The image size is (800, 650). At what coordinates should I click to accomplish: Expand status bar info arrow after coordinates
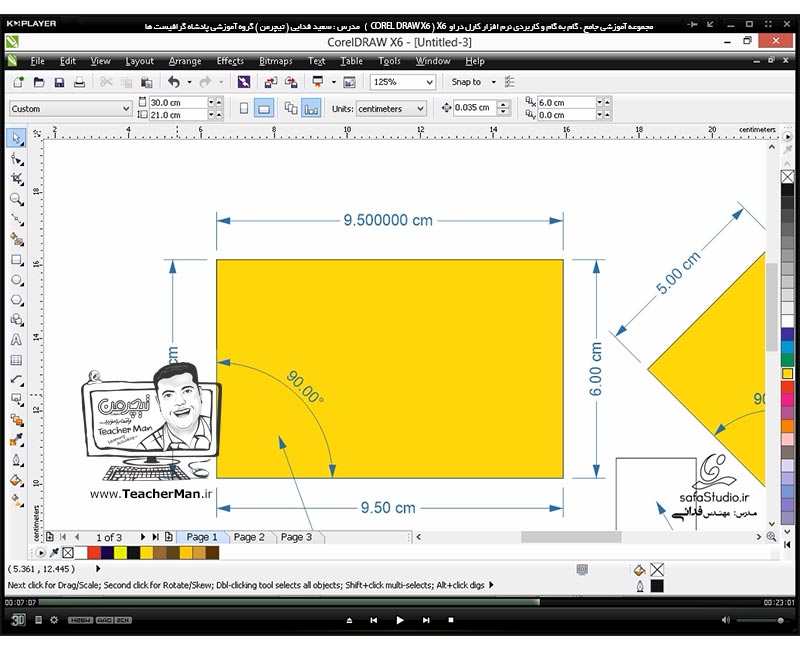[98, 568]
